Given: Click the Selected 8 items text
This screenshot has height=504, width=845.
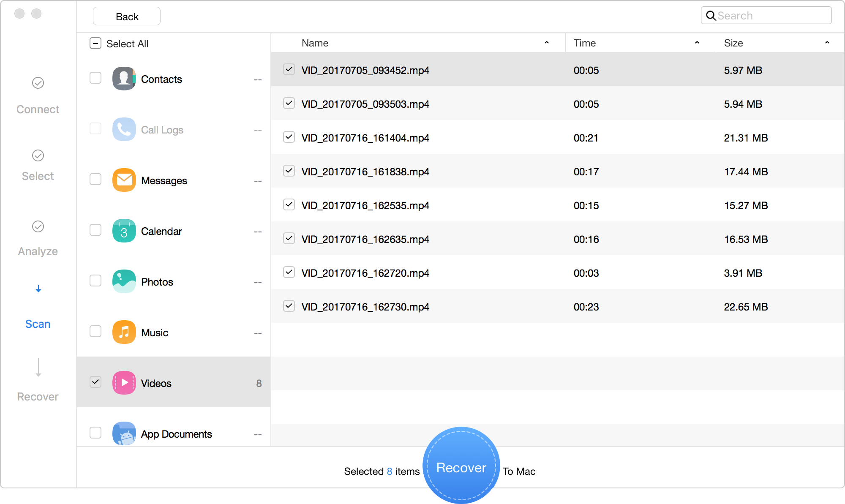Looking at the screenshot, I should click(x=382, y=471).
